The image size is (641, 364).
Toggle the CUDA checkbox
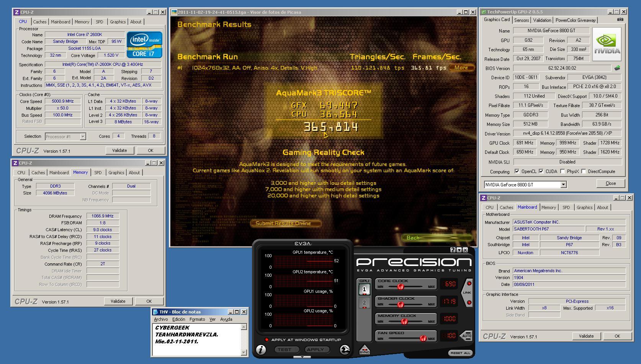(541, 171)
